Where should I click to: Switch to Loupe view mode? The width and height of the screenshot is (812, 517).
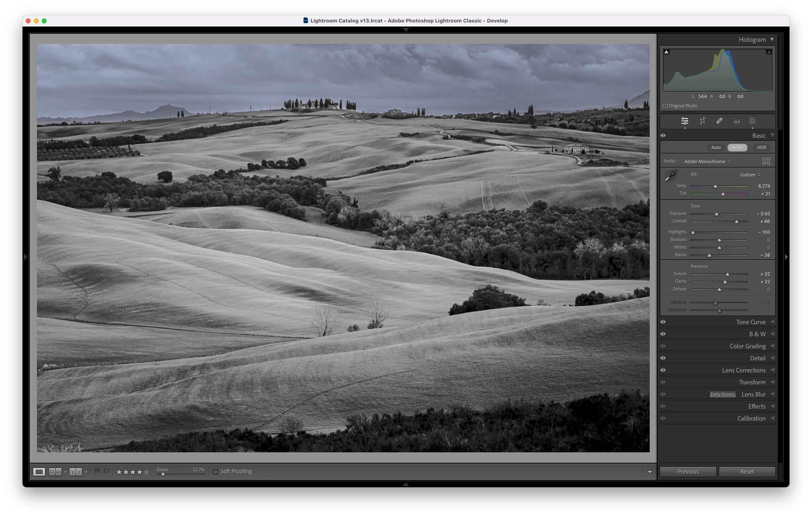click(39, 472)
